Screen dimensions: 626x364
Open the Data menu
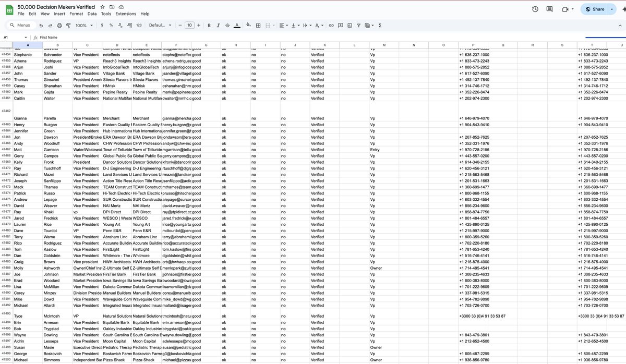point(92,14)
